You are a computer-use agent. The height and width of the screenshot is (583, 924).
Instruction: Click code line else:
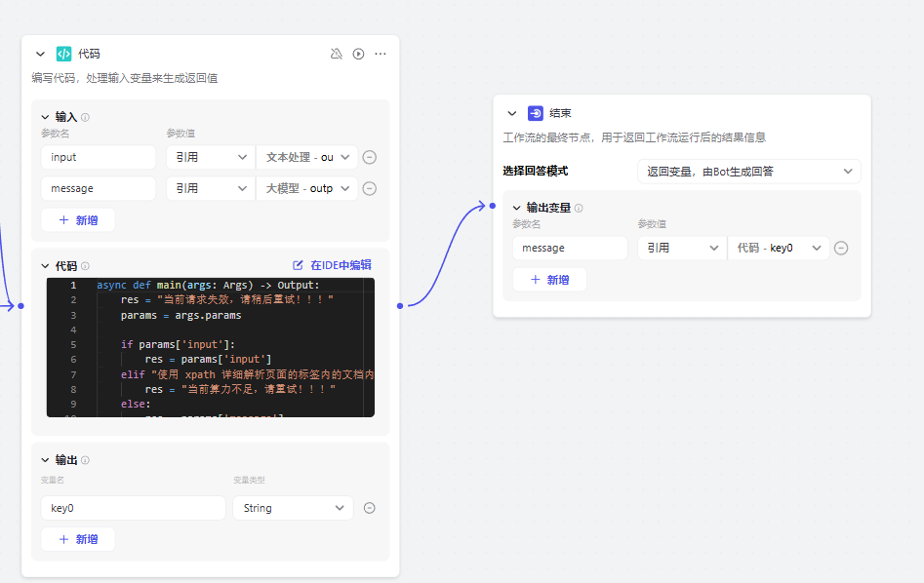(136, 404)
